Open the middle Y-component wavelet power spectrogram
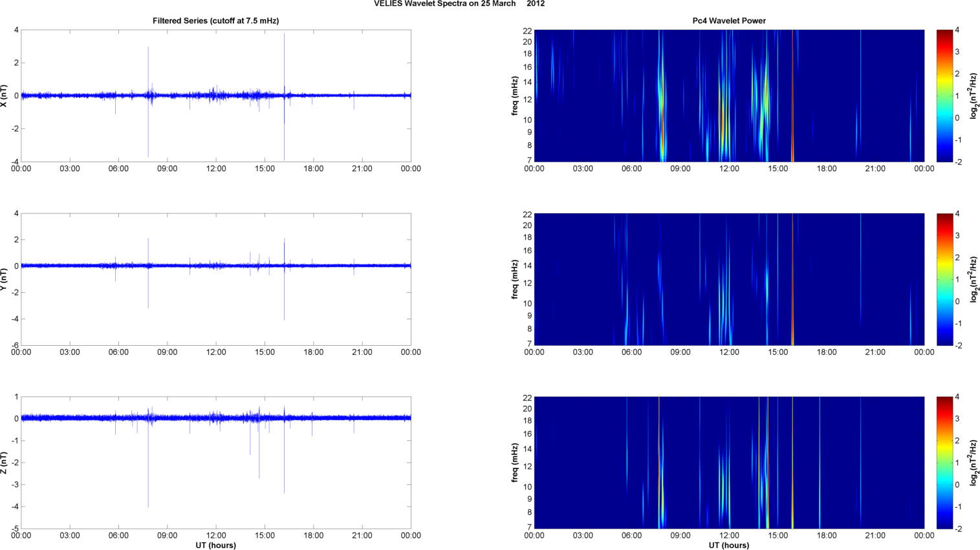 pyautogui.click(x=728, y=279)
